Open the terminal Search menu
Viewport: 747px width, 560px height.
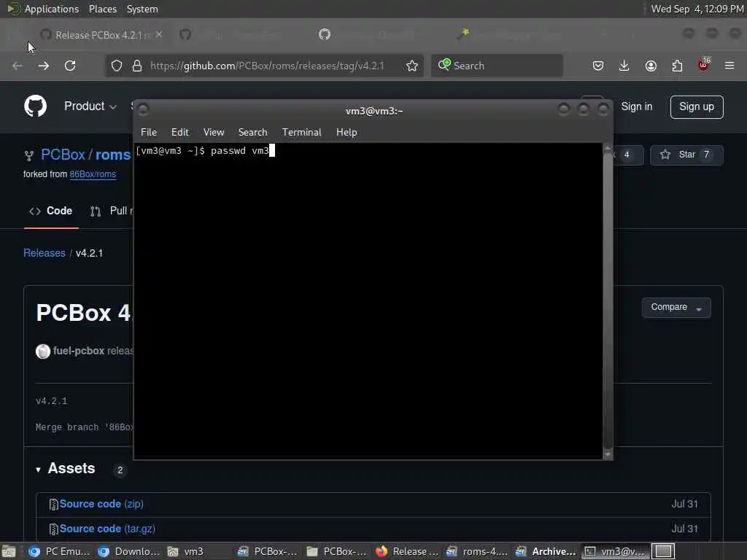pos(252,132)
